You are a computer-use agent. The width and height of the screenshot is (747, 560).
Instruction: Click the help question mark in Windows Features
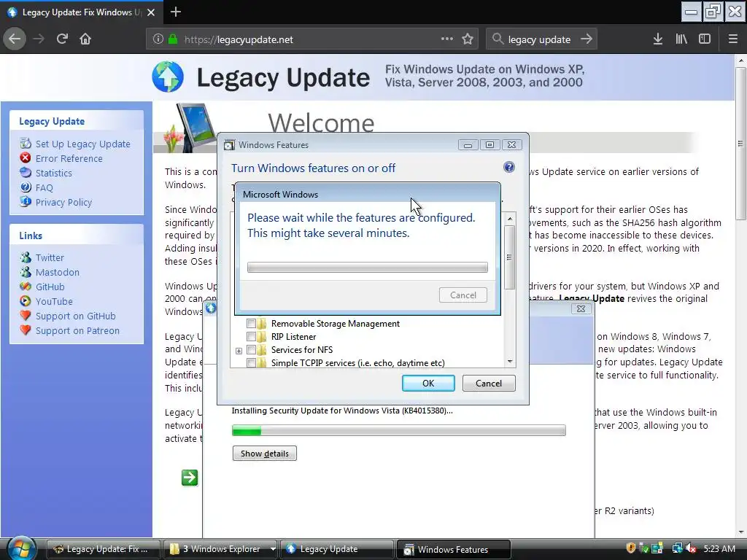coord(508,167)
